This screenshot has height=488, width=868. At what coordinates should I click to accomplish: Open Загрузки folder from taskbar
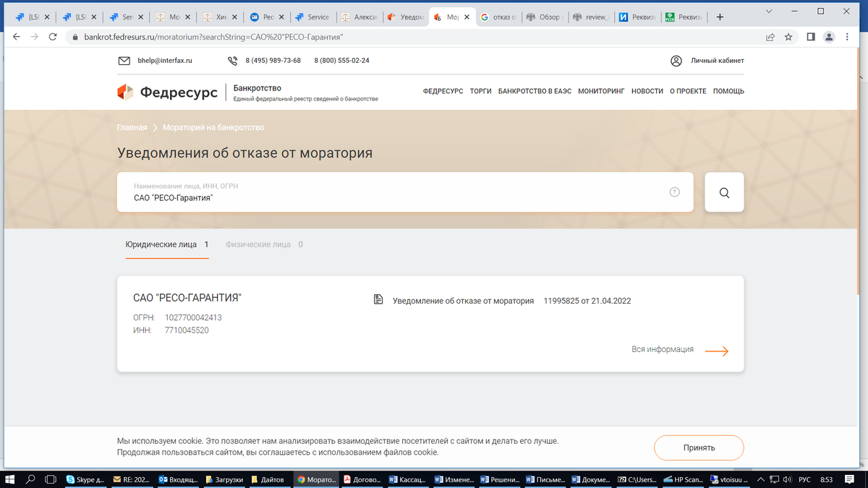pos(224,479)
